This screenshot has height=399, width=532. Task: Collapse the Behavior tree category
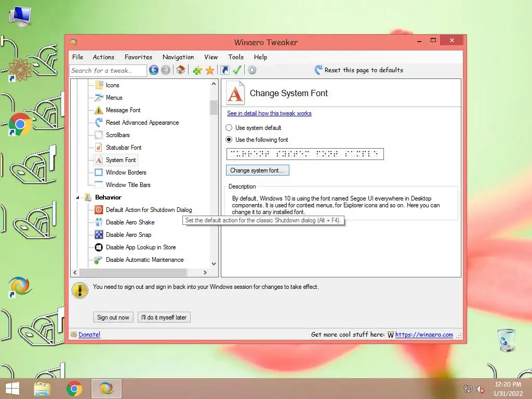[x=77, y=197]
